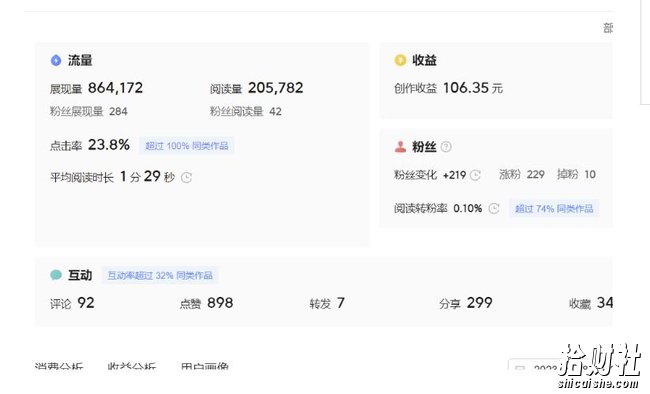
Task: Click the 转发 7 count
Action: [340, 303]
